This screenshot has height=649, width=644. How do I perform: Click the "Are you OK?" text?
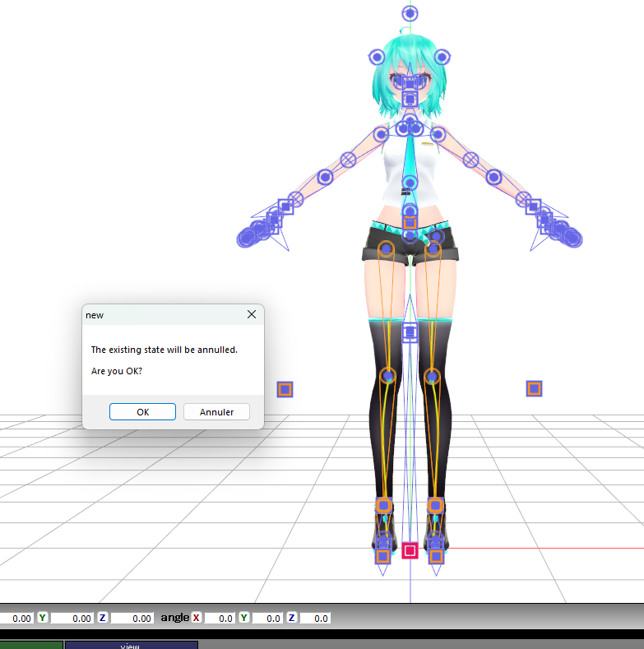[x=116, y=371]
